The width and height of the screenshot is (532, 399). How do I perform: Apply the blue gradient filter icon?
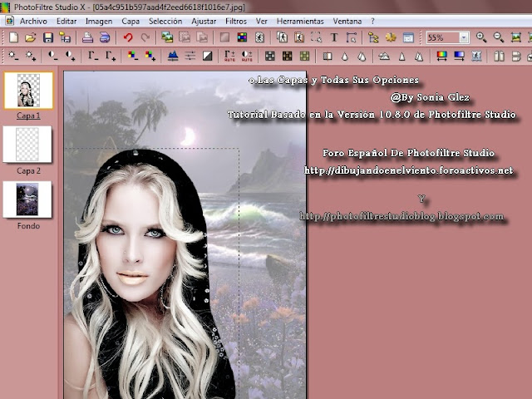pos(459,56)
